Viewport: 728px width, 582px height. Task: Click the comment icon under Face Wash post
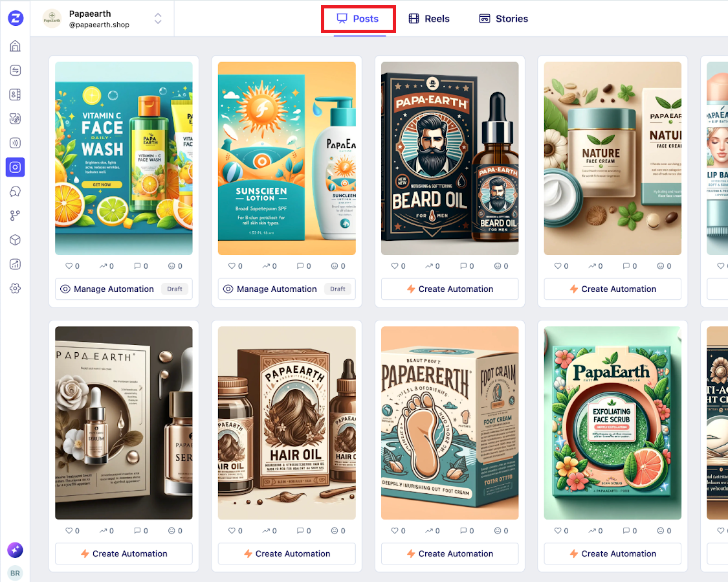[137, 266]
